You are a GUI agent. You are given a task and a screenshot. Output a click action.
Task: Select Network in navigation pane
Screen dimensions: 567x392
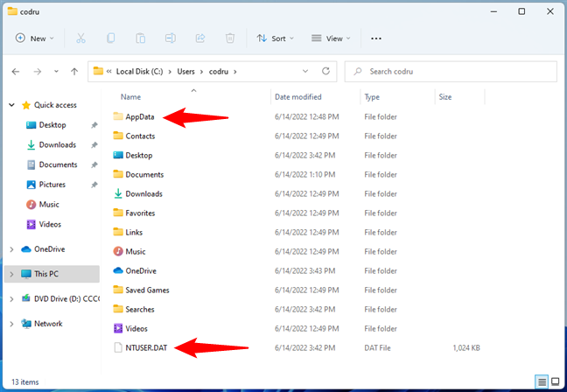[x=48, y=324]
